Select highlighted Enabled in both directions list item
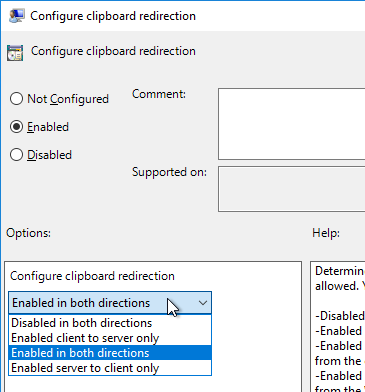The image size is (365, 392). (110, 353)
